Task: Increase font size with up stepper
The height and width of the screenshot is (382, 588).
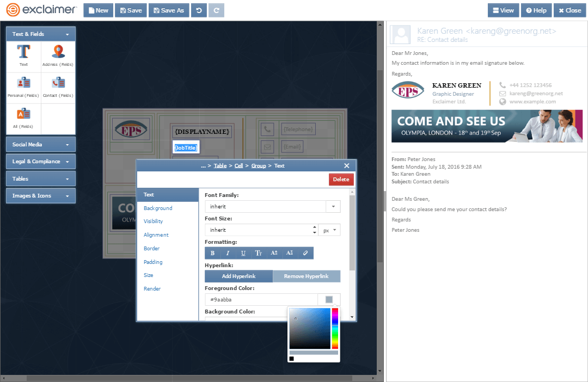Action: click(314, 227)
